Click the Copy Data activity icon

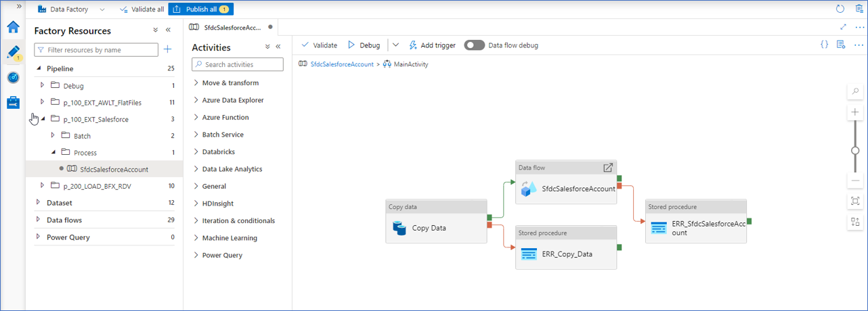(399, 229)
